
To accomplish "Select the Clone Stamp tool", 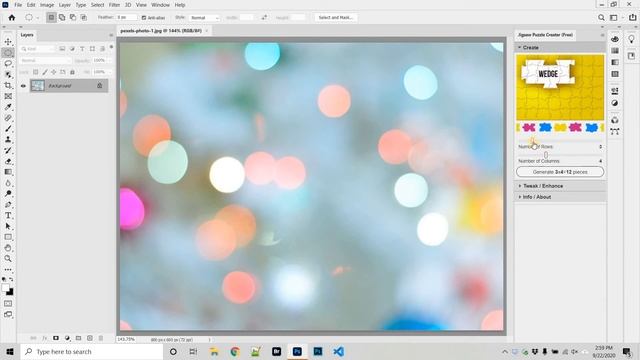I will click(x=8, y=140).
